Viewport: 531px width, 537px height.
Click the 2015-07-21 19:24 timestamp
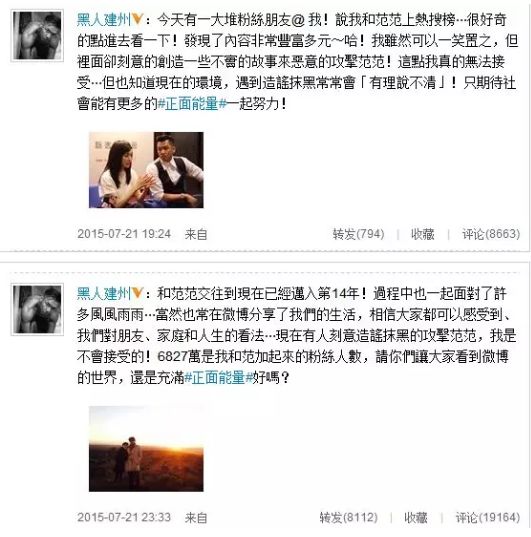tap(124, 234)
